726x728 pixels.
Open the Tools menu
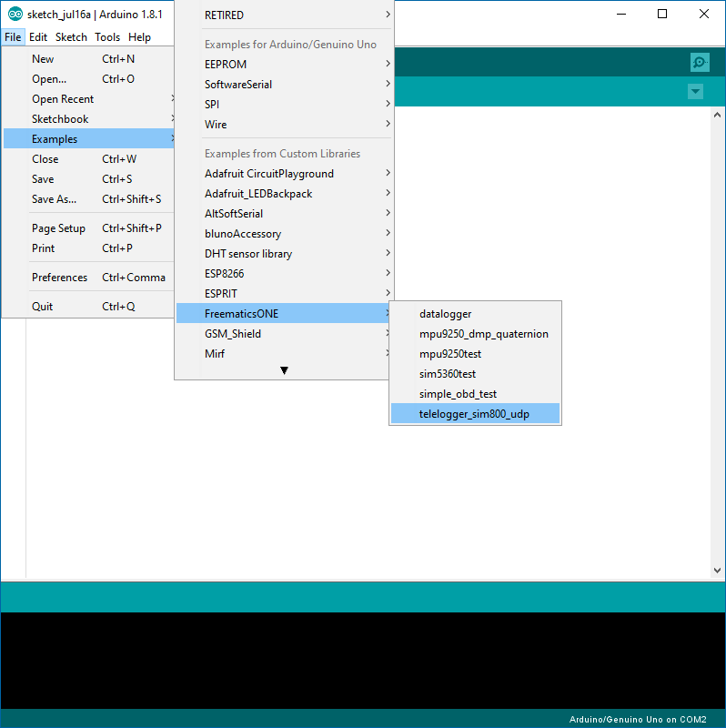click(107, 37)
